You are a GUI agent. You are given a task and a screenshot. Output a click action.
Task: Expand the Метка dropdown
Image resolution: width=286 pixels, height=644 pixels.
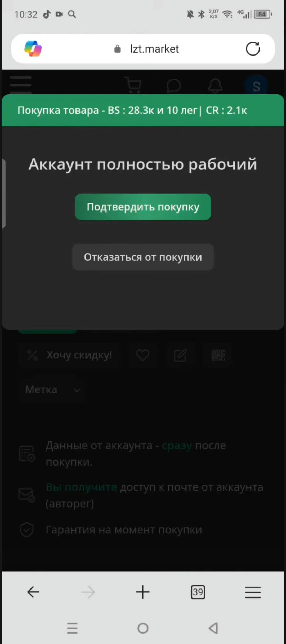(52, 390)
